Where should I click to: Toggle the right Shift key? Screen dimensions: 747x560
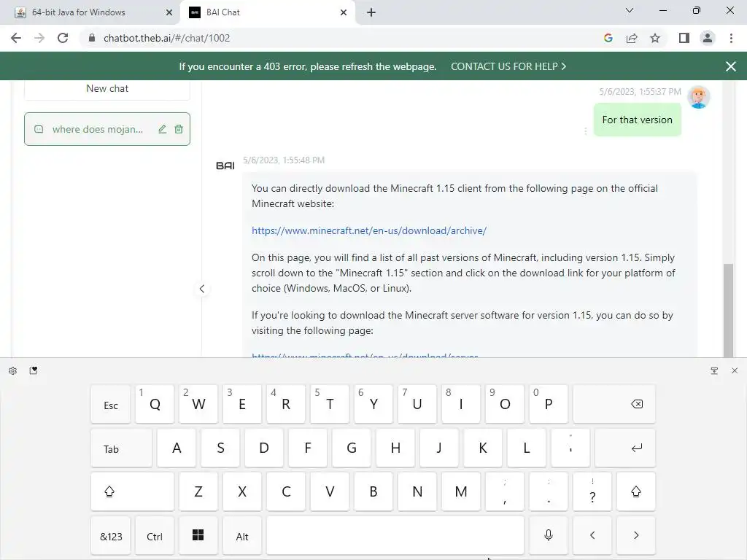click(636, 491)
